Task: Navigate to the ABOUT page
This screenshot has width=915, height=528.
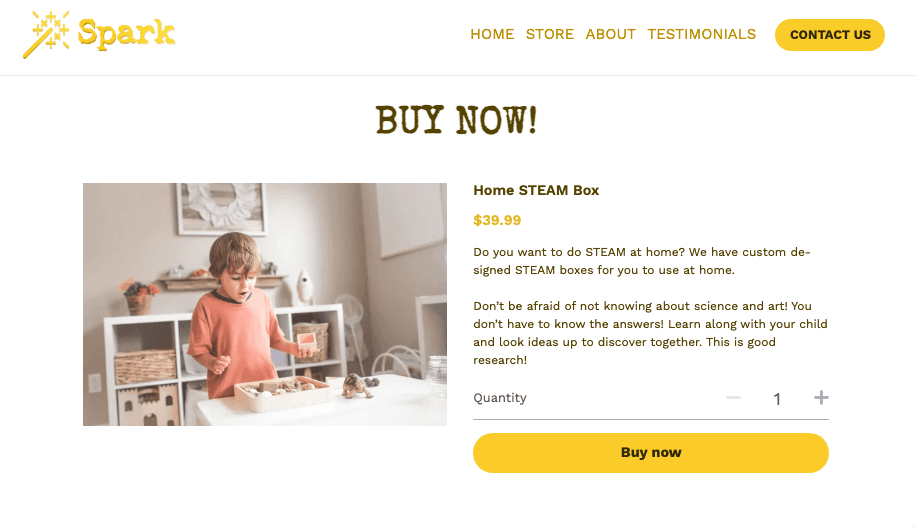Action: pyautogui.click(x=611, y=34)
